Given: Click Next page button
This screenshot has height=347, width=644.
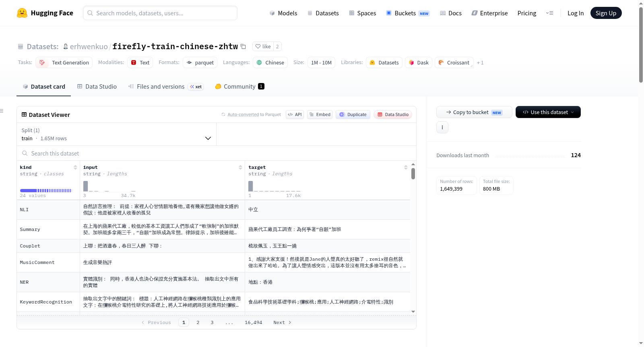Looking at the screenshot, I should (282, 322).
